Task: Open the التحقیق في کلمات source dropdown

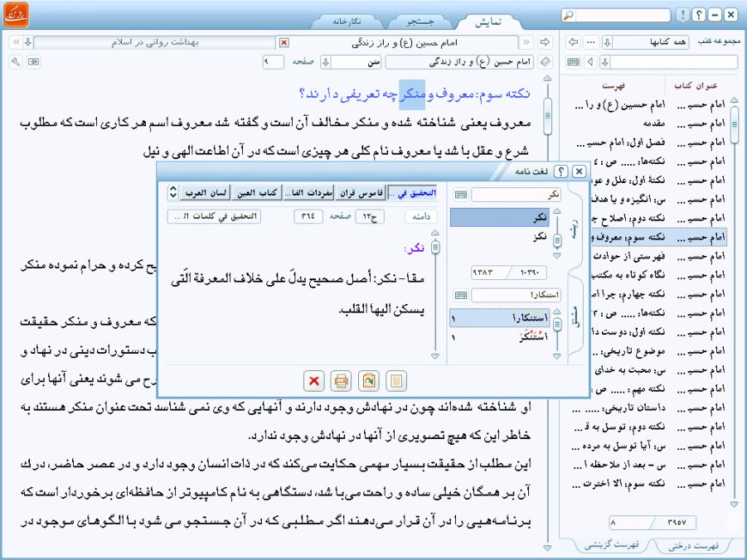Action: click(214, 217)
